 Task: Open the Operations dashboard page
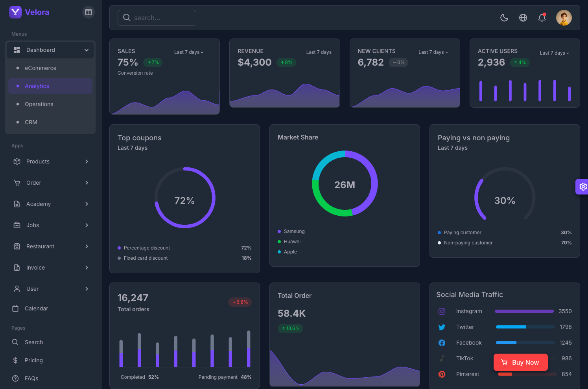39,104
